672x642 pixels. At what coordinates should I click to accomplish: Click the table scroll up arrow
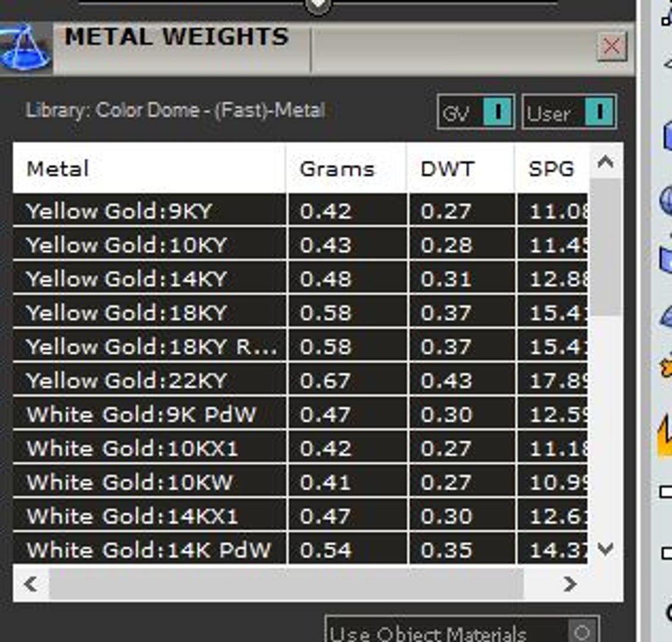click(605, 162)
